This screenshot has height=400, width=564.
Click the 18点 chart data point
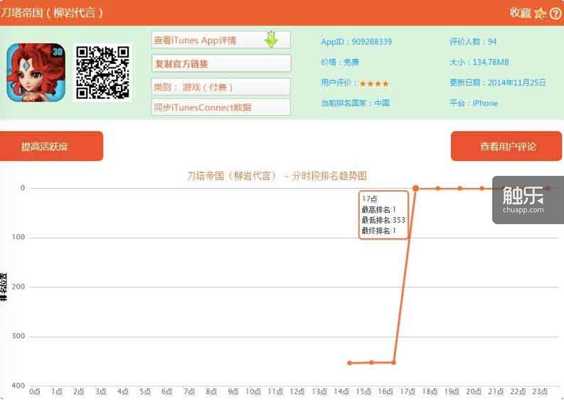point(438,188)
